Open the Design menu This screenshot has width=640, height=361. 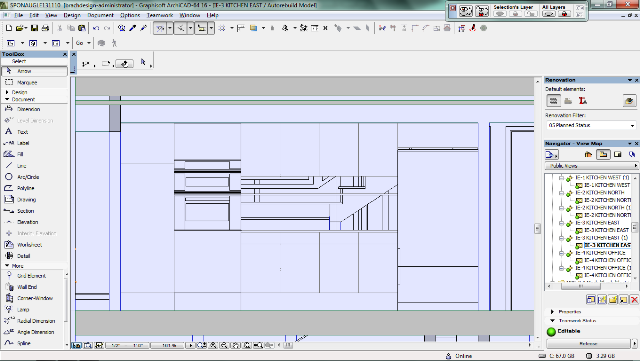pos(72,15)
